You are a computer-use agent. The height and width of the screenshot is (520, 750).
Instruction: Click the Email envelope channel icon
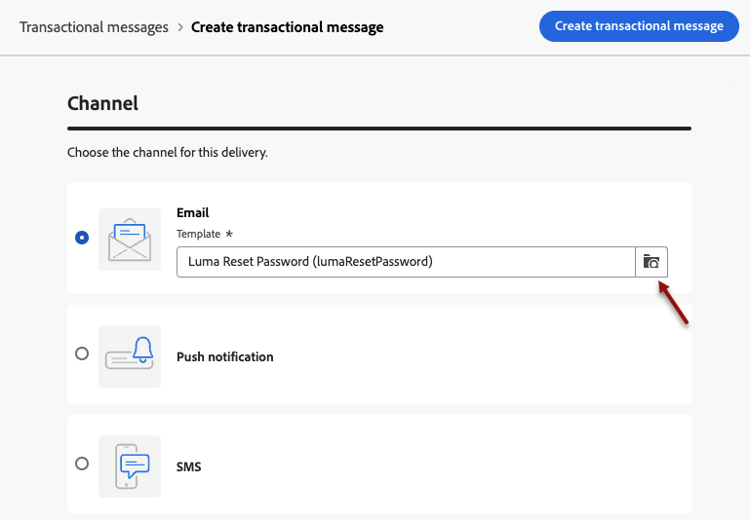(x=129, y=239)
